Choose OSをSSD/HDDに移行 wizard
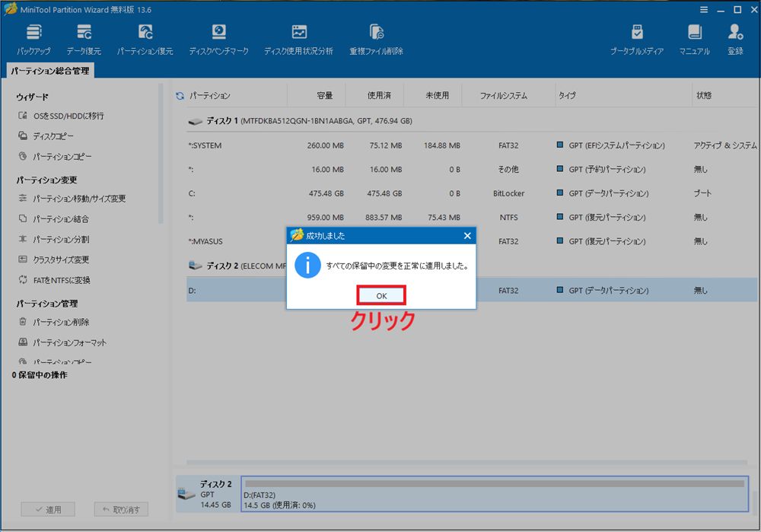 coord(61,116)
